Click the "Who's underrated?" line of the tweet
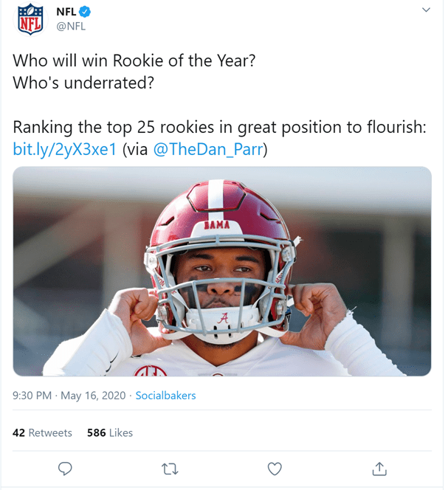Screen dimensions: 448x490 tap(83, 83)
